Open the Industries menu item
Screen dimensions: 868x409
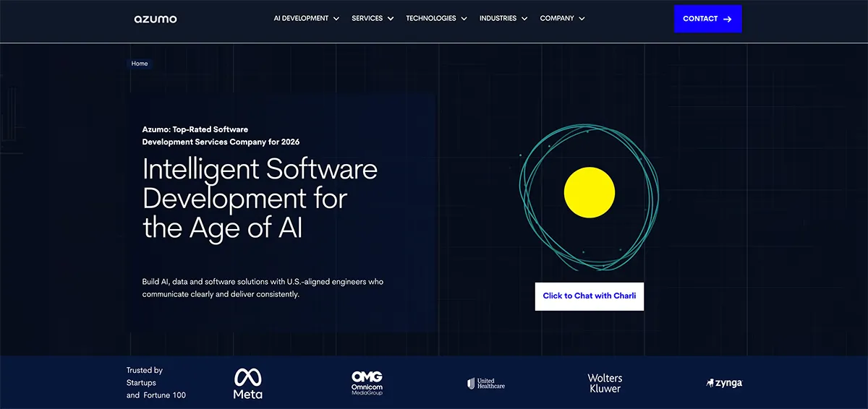(498, 19)
